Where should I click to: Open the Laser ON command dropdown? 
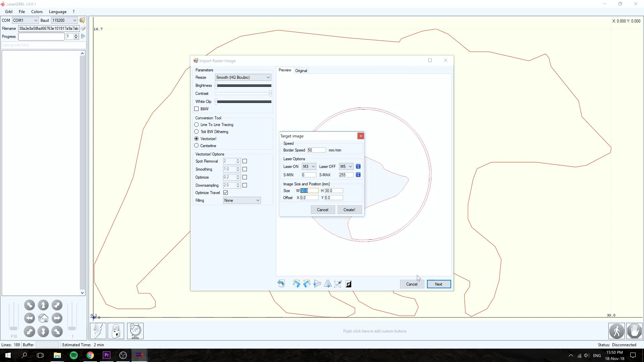point(309,167)
